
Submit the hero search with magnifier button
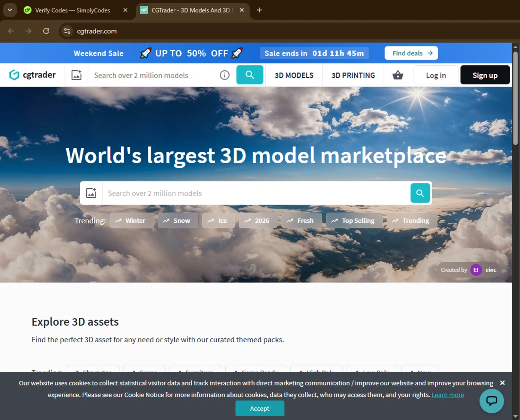tap(420, 193)
